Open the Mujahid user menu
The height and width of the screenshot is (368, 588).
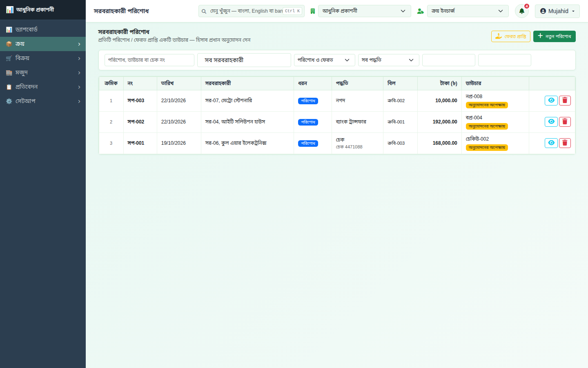tap(557, 11)
